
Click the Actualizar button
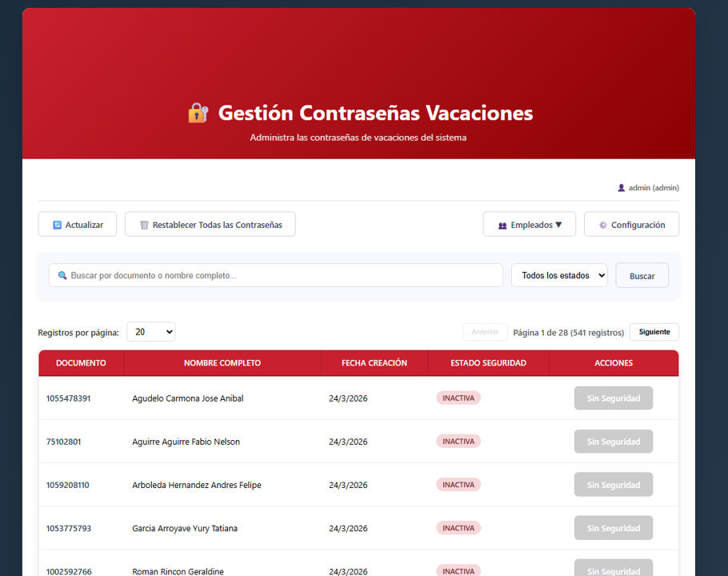pyautogui.click(x=78, y=224)
